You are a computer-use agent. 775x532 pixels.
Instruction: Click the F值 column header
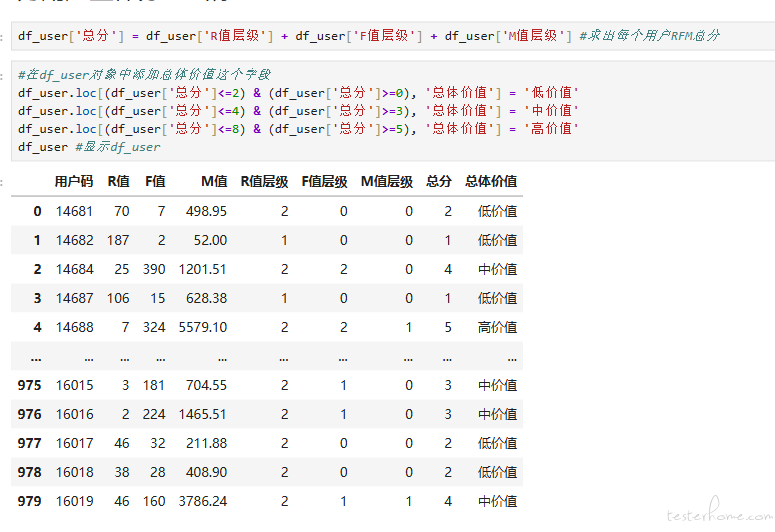click(155, 182)
